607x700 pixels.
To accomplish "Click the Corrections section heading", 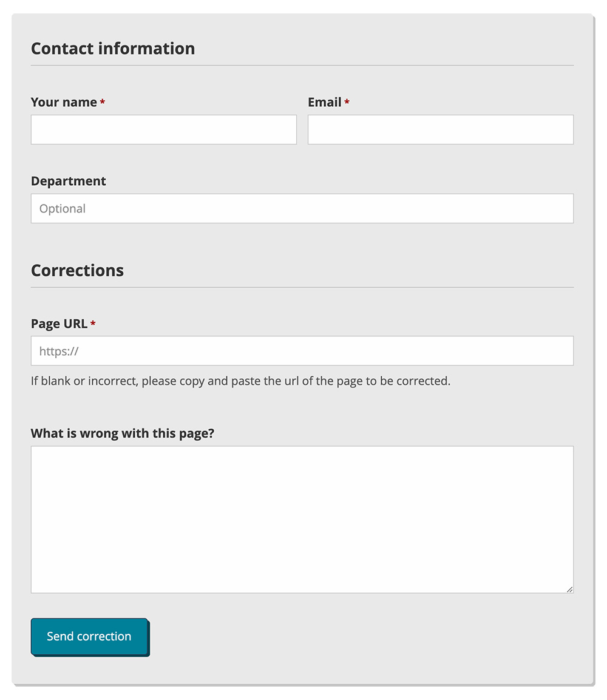I will (x=77, y=271).
